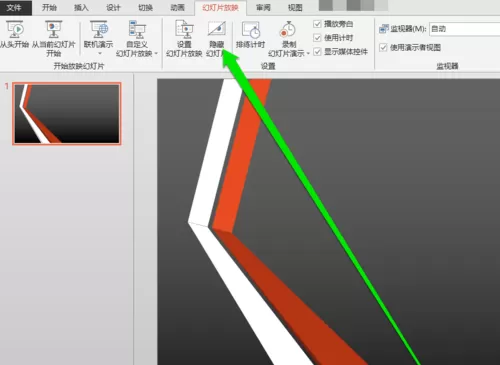
Task: Toggle Show Media Controls (显示媒体控件) checkbox
Action: [317, 52]
